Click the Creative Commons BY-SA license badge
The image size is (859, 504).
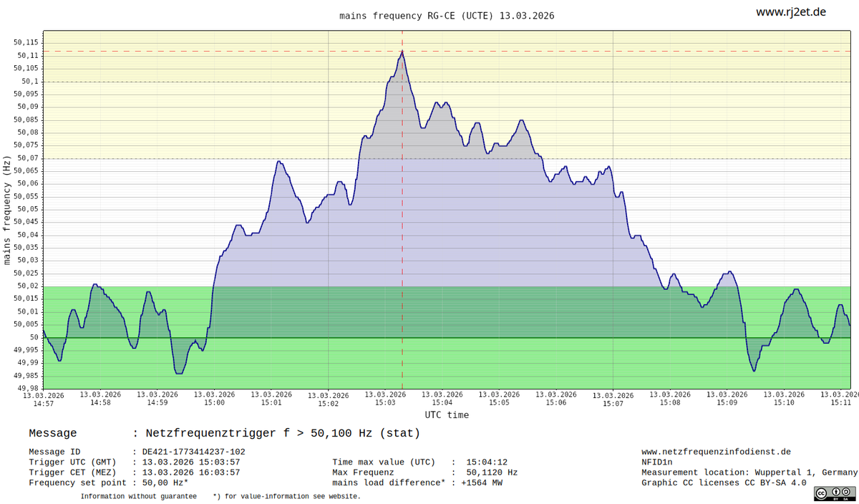point(834,493)
